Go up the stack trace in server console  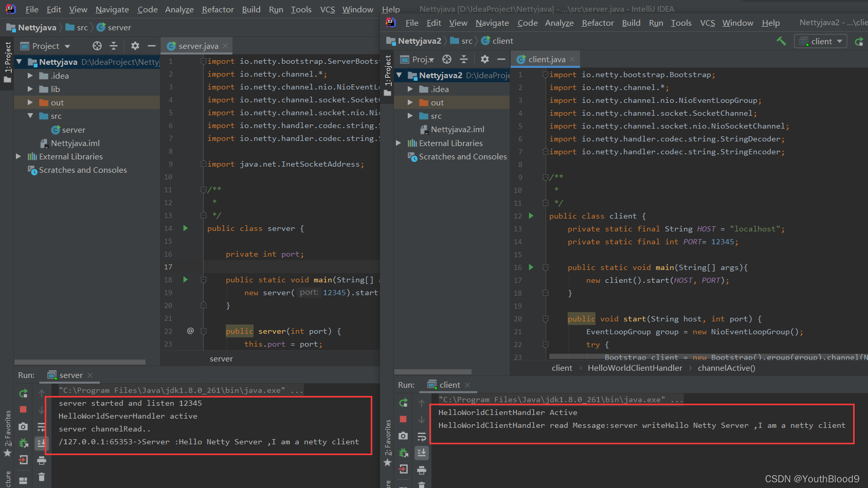click(42, 393)
